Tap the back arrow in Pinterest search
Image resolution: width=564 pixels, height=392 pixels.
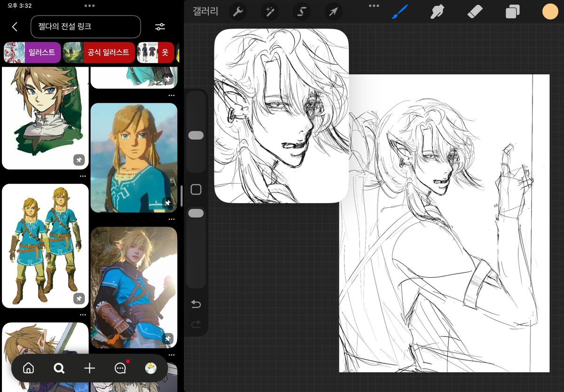15,27
